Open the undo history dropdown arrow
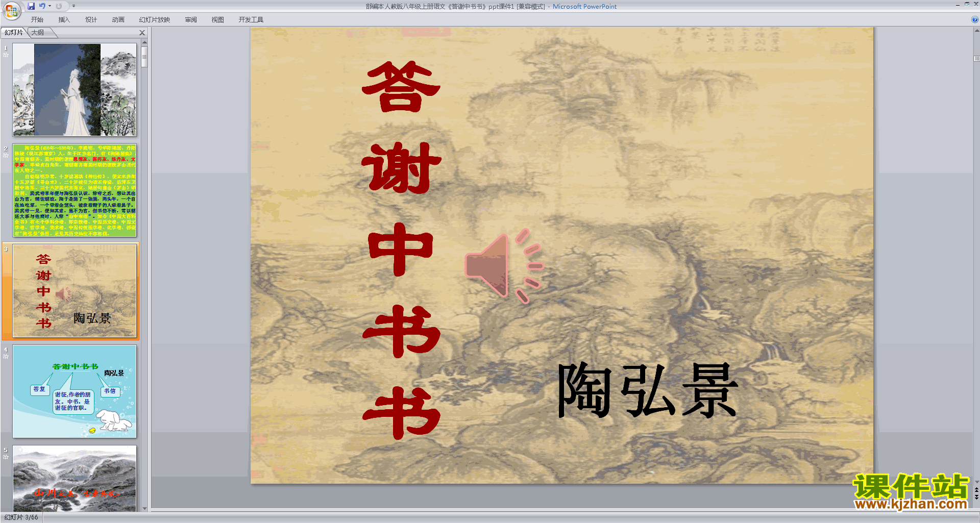This screenshot has height=523, width=980. pos(50,6)
